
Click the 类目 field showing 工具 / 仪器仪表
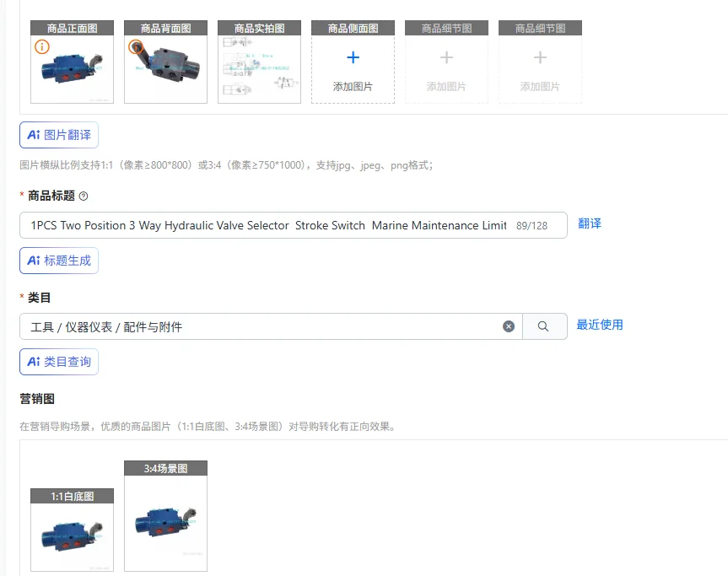pyautogui.click(x=271, y=326)
